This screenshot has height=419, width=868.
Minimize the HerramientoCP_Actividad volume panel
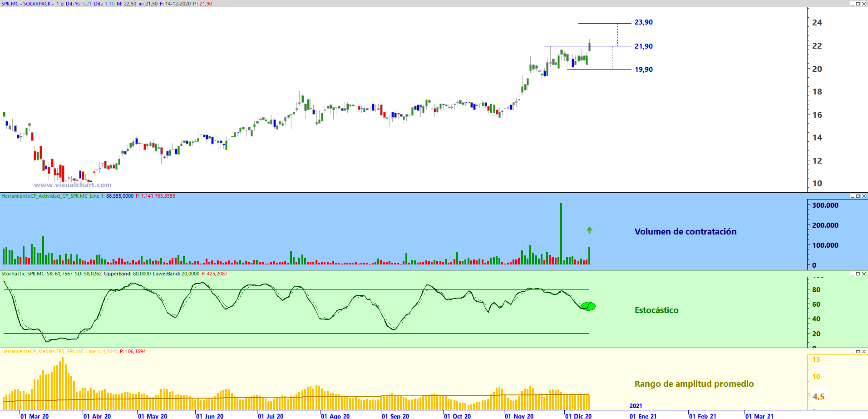click(x=852, y=196)
